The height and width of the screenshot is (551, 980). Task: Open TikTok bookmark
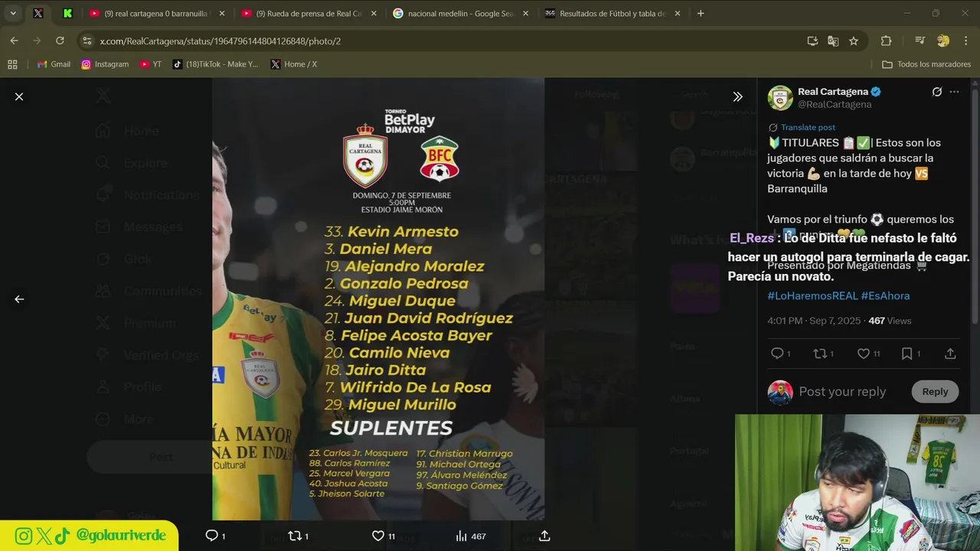coord(216,64)
